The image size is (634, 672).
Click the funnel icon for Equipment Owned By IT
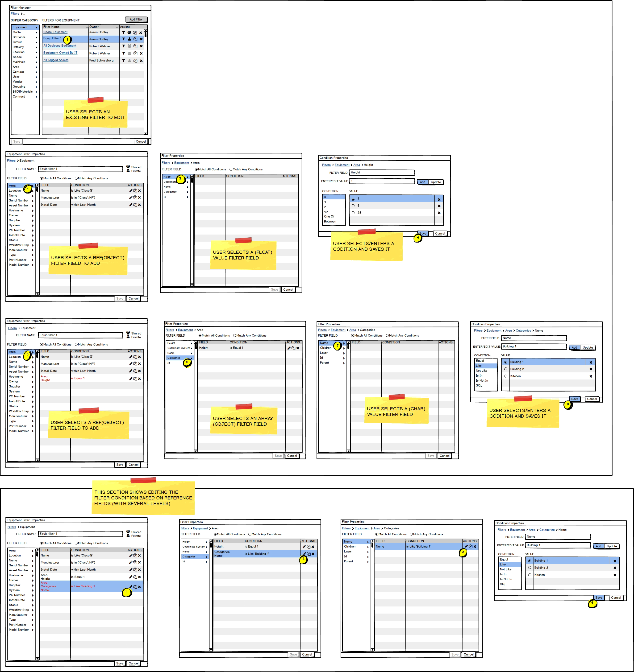(x=124, y=54)
